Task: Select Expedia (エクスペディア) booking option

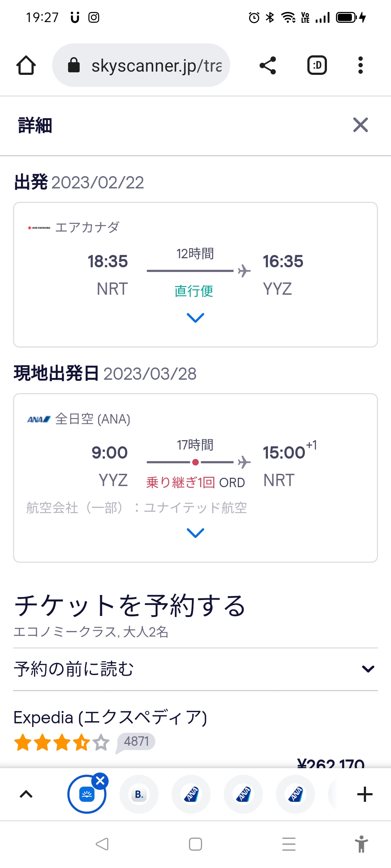Action: 110,718
